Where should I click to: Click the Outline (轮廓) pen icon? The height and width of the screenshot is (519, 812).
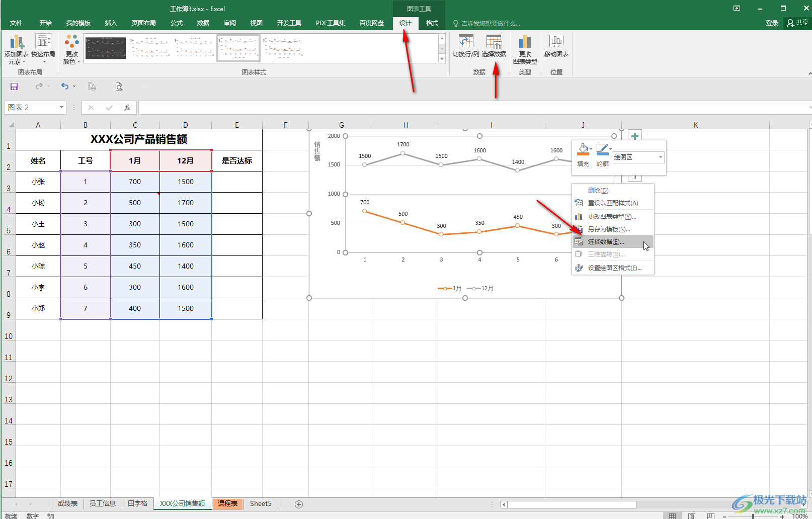click(602, 149)
